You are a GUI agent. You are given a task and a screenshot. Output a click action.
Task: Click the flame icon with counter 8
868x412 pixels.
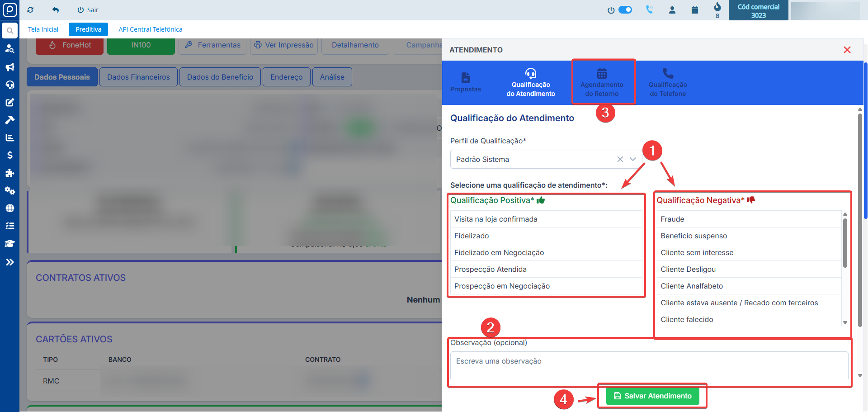[x=717, y=8]
